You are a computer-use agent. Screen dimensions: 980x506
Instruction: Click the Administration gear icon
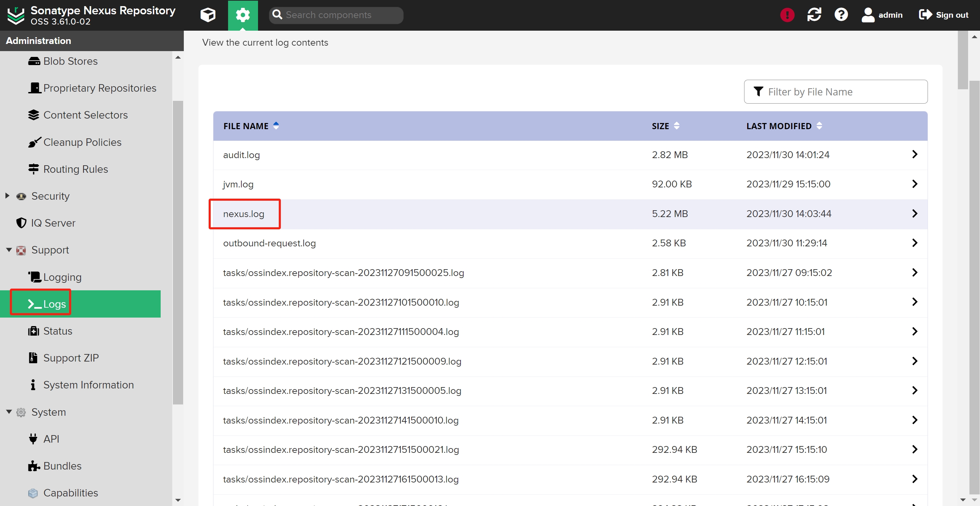243,15
